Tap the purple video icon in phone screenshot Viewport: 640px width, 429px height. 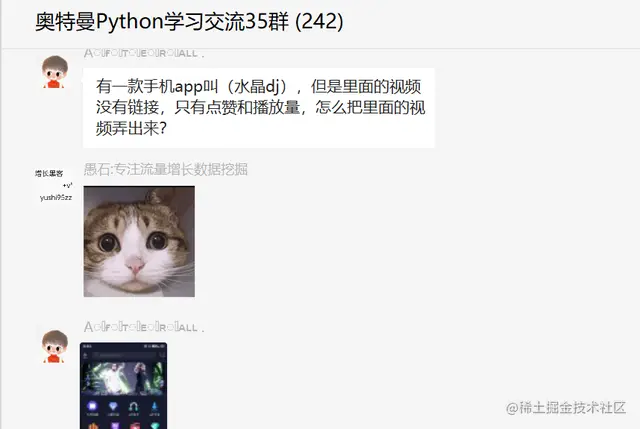[92, 406]
